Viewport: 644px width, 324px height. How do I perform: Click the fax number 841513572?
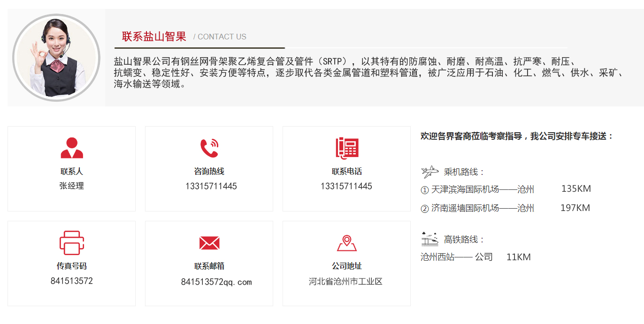tap(71, 281)
